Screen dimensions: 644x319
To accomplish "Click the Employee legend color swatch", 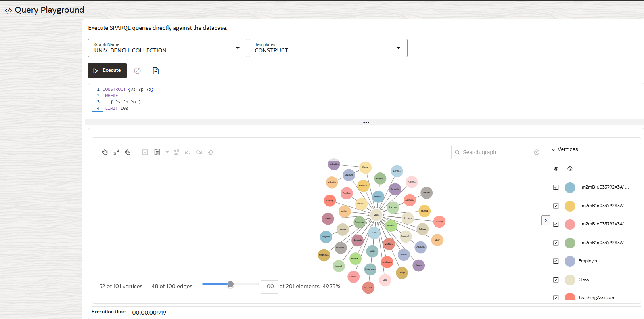I will (570, 261).
